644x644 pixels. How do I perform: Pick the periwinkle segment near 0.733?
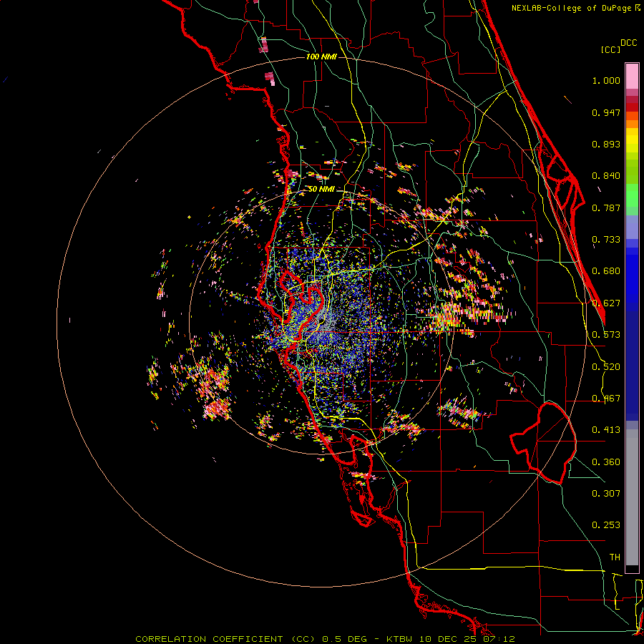pyautogui.click(x=632, y=227)
